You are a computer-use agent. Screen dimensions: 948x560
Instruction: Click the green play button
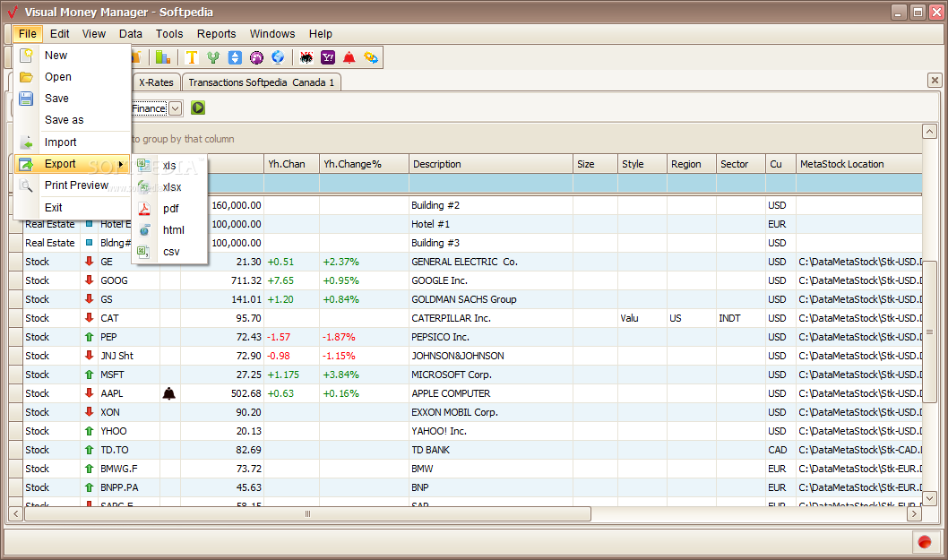[x=198, y=108]
